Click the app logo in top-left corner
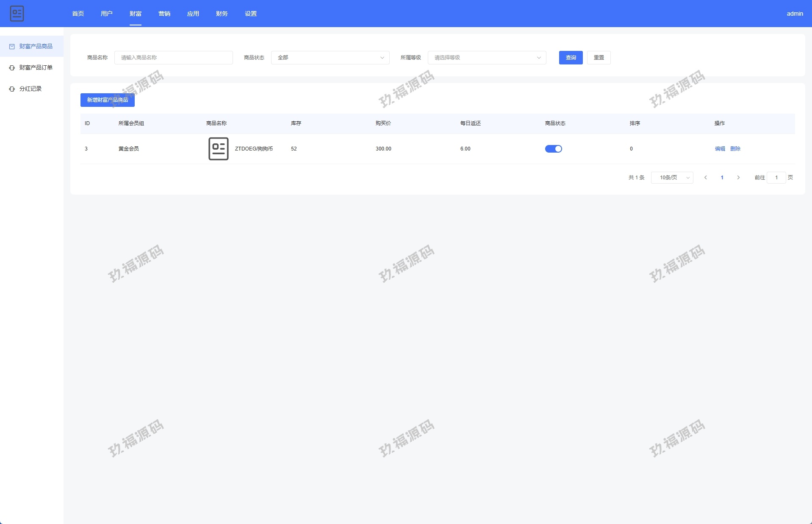 [x=17, y=14]
